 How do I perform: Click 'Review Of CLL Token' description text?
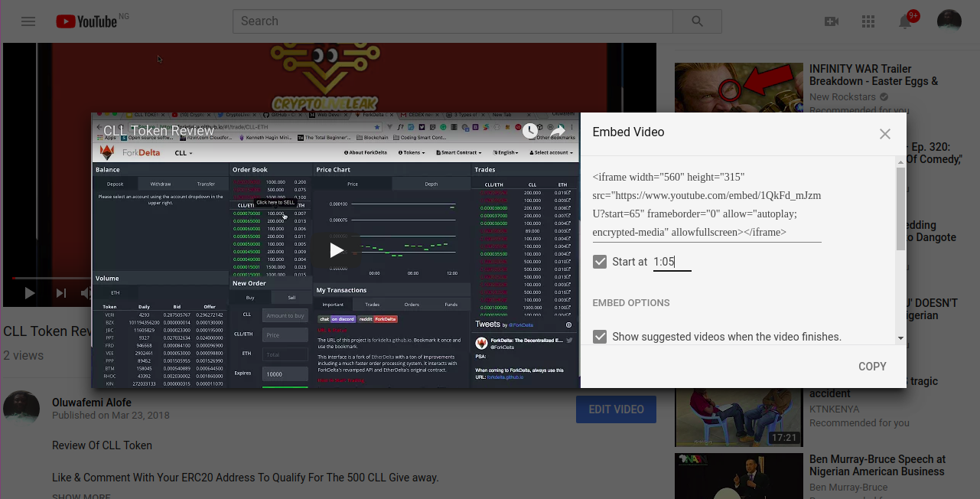click(x=102, y=445)
